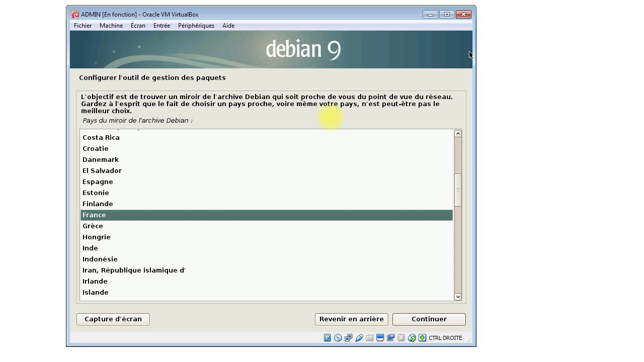
Task: Minimize the VirtualBox window
Action: tap(430, 15)
